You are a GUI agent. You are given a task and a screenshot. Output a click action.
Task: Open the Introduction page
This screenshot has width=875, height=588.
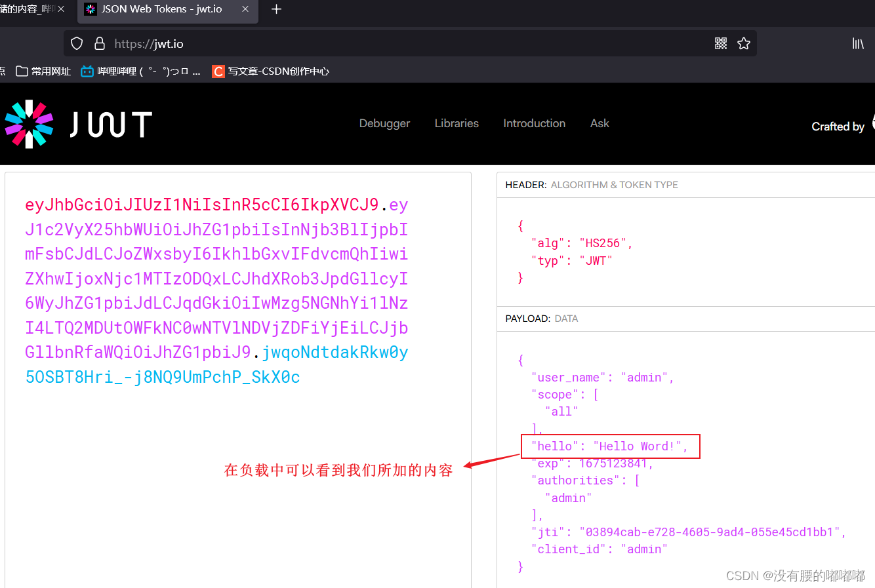pos(534,123)
